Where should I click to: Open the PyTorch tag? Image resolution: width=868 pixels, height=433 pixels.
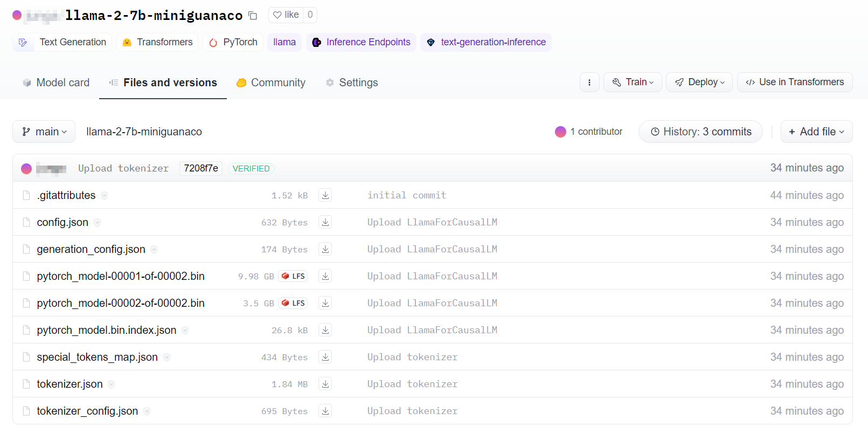coord(233,42)
